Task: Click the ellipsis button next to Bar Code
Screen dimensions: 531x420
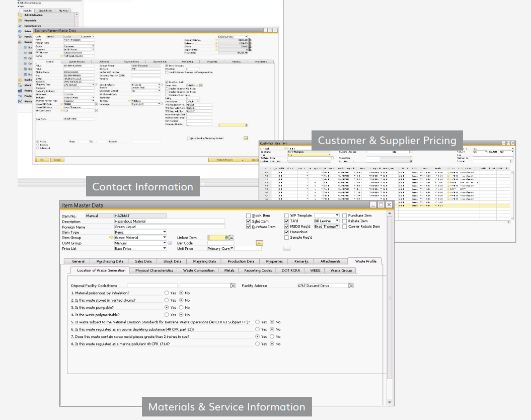Action: coord(259,242)
